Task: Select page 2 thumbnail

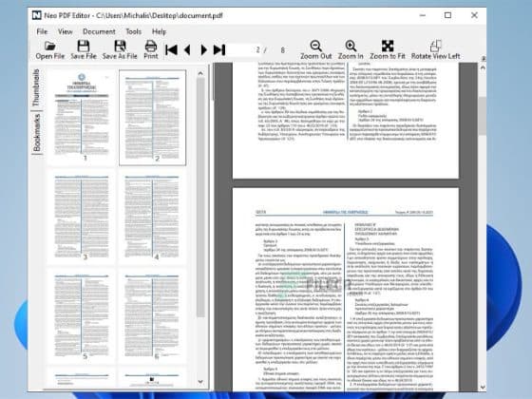Action: [x=152, y=118]
